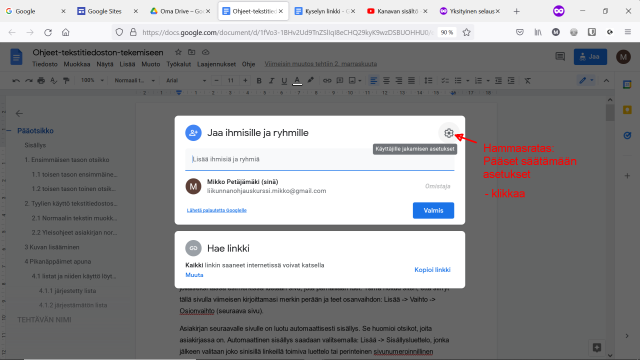Click the checklist icon
The image size is (640, 360).
coord(445,81)
